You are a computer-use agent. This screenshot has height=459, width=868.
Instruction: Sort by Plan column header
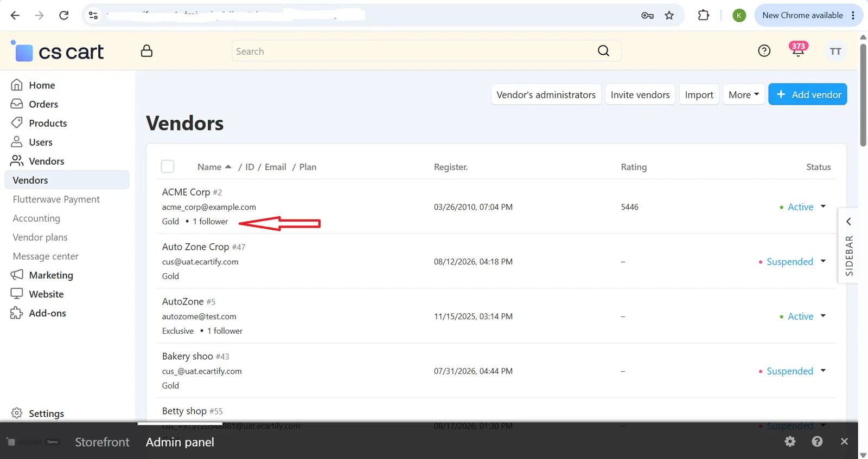tap(308, 167)
